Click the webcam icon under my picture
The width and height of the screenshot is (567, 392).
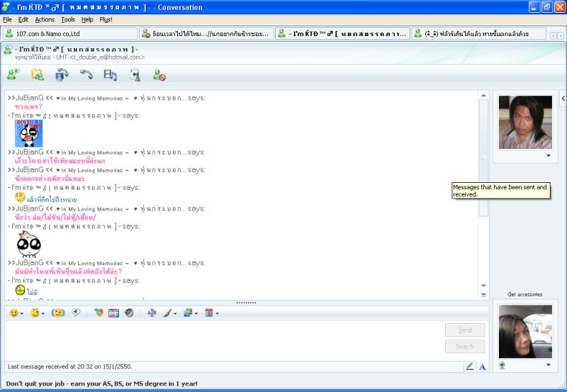[502, 365]
